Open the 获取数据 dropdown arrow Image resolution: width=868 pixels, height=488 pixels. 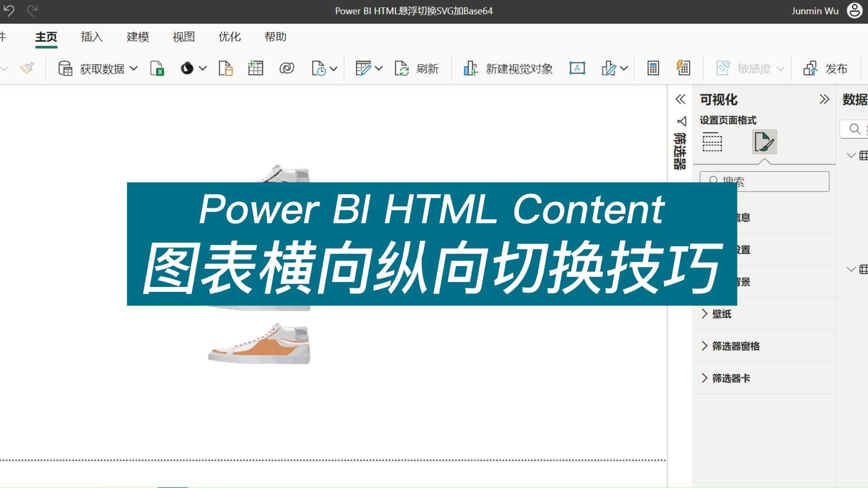pos(134,68)
